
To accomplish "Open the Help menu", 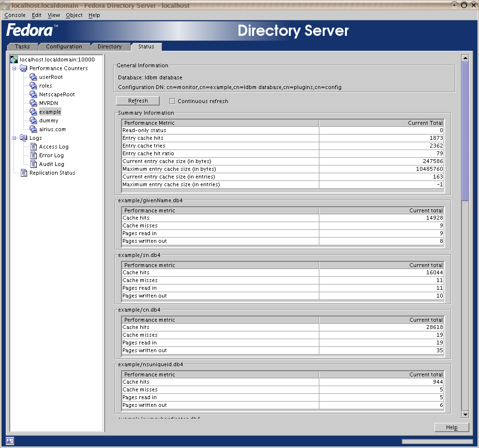I will click(94, 15).
